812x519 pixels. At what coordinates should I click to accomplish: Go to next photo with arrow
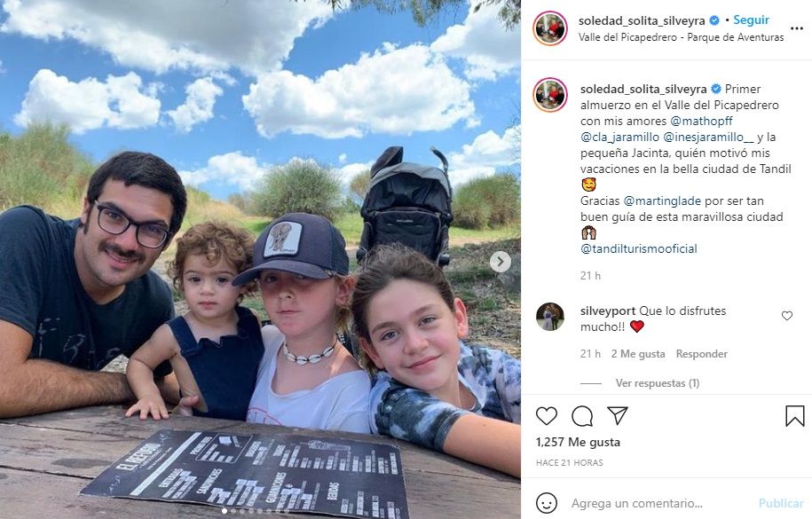500,262
